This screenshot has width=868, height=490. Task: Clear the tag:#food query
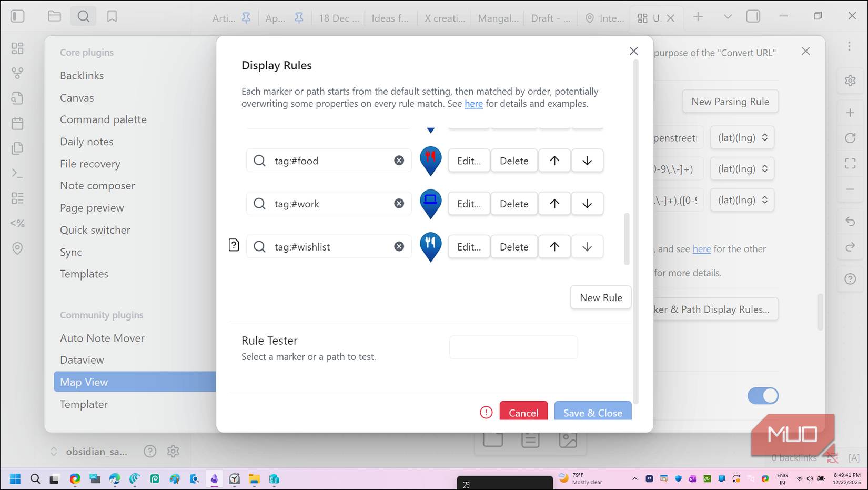[x=399, y=161]
